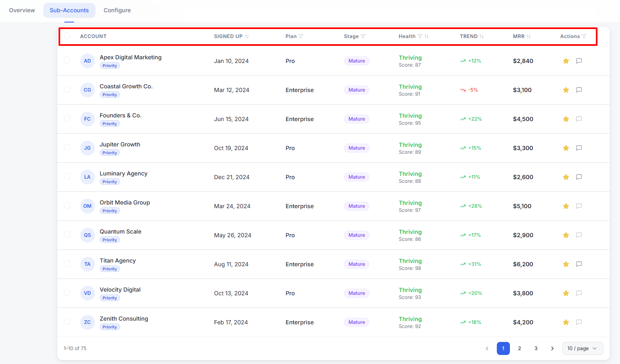Open the Stage column filter
This screenshot has width=620, height=364.
pos(363,36)
